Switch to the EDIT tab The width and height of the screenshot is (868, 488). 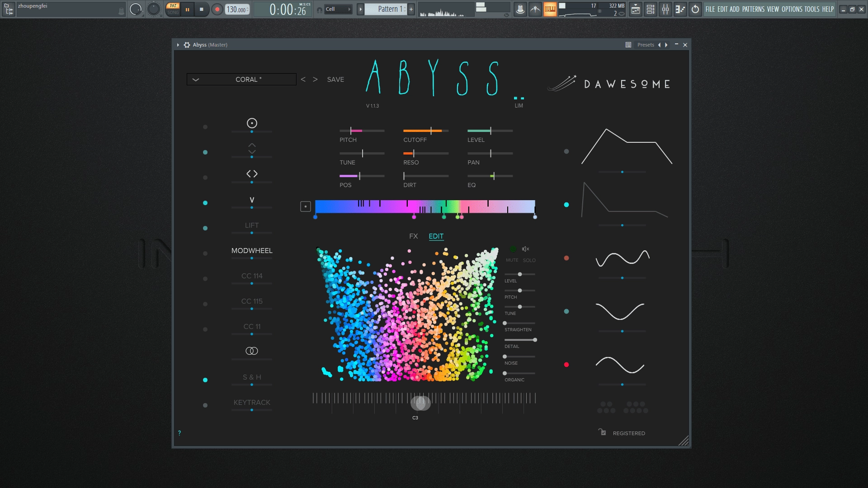(x=436, y=236)
